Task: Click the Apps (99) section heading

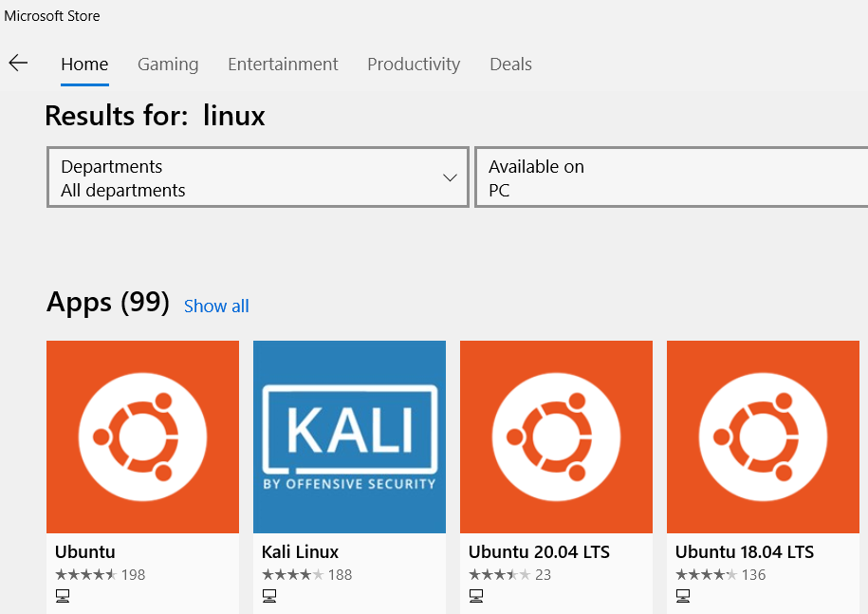Action: (108, 303)
